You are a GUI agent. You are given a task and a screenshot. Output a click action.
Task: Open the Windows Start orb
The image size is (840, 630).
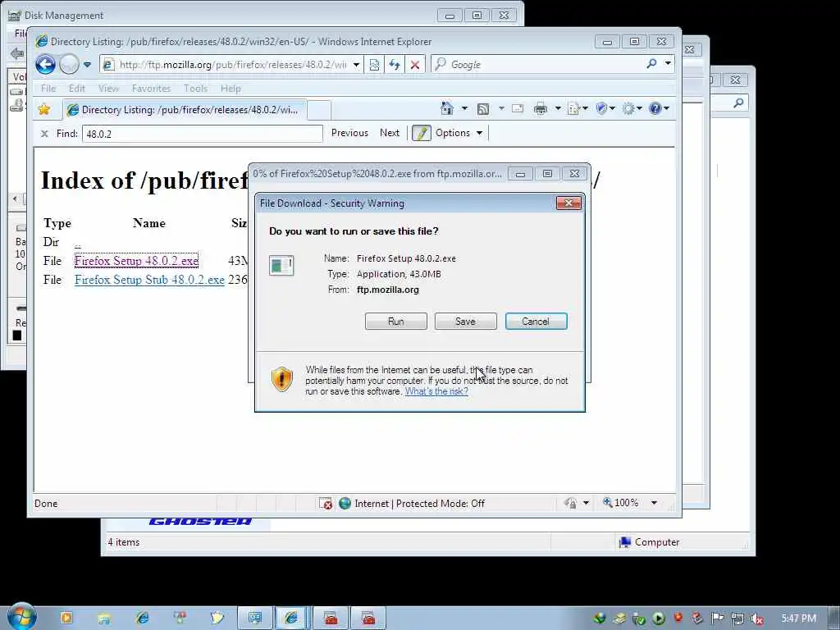pyautogui.click(x=22, y=617)
